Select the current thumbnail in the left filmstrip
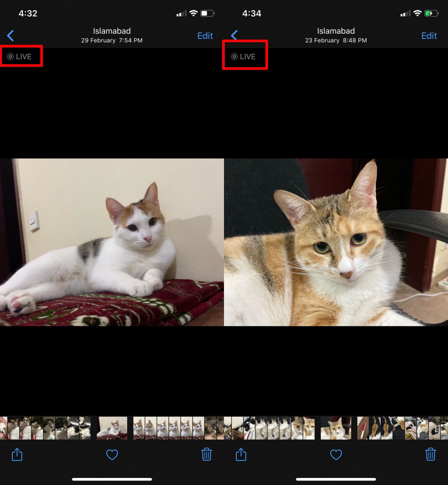 pos(112,428)
